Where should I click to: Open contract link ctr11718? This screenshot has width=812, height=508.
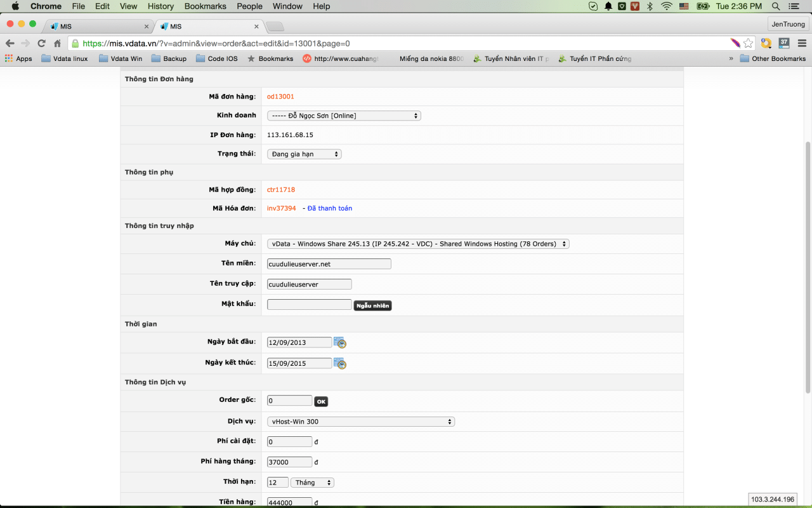click(281, 190)
